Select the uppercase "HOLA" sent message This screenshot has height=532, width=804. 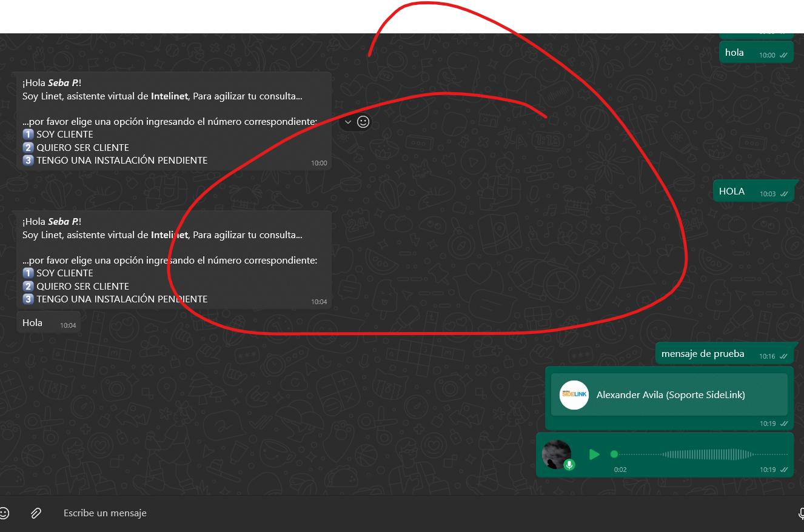[x=731, y=191]
